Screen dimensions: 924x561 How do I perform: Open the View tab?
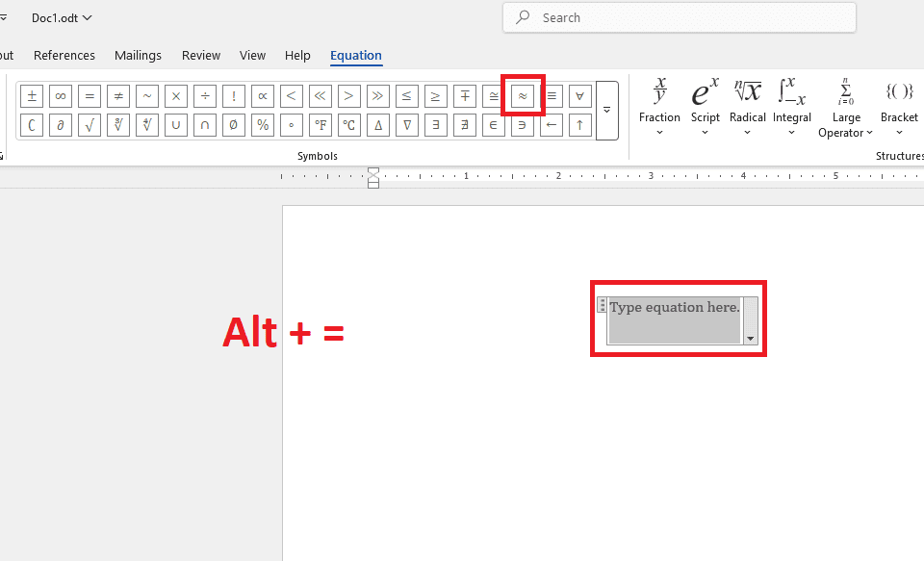click(x=252, y=56)
